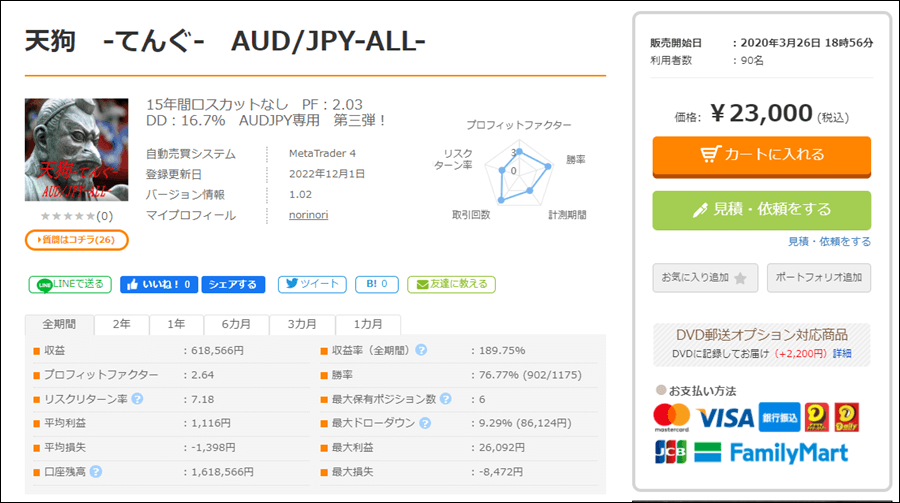Click the 9.29% (86,124円) drawdown value
900x503 pixels.
click(525, 423)
